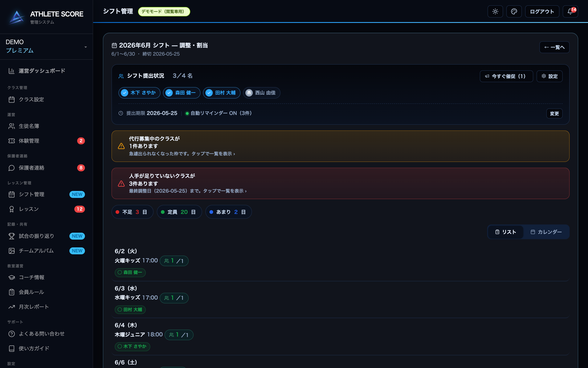Filter by 定員 20 日 chip
588x368 pixels.
pos(179,212)
